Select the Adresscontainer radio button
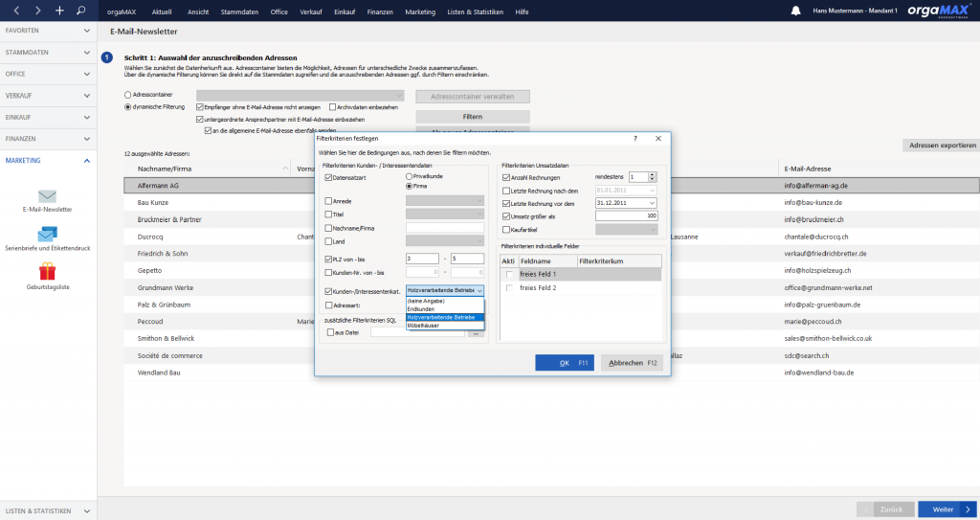Viewport: 980px width, 520px height. 127,95
